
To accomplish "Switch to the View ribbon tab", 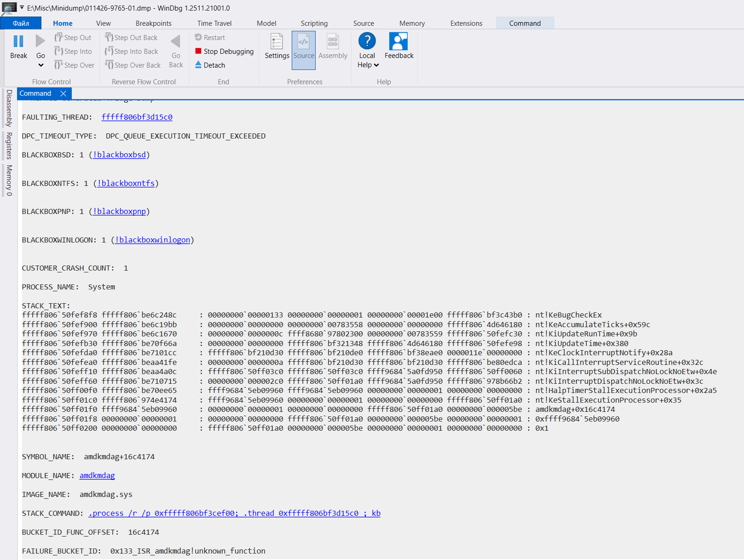I will click(x=104, y=23).
